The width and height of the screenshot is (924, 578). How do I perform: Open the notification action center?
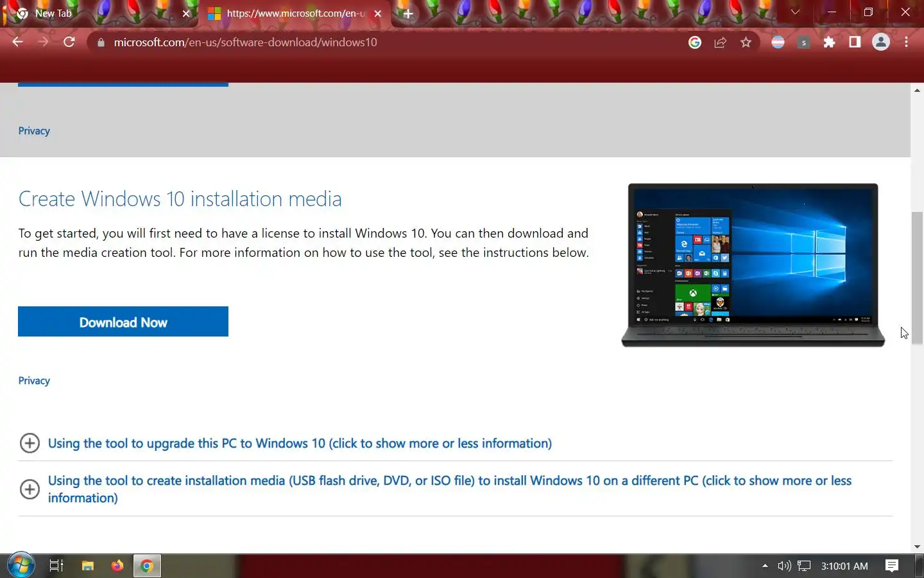point(892,566)
